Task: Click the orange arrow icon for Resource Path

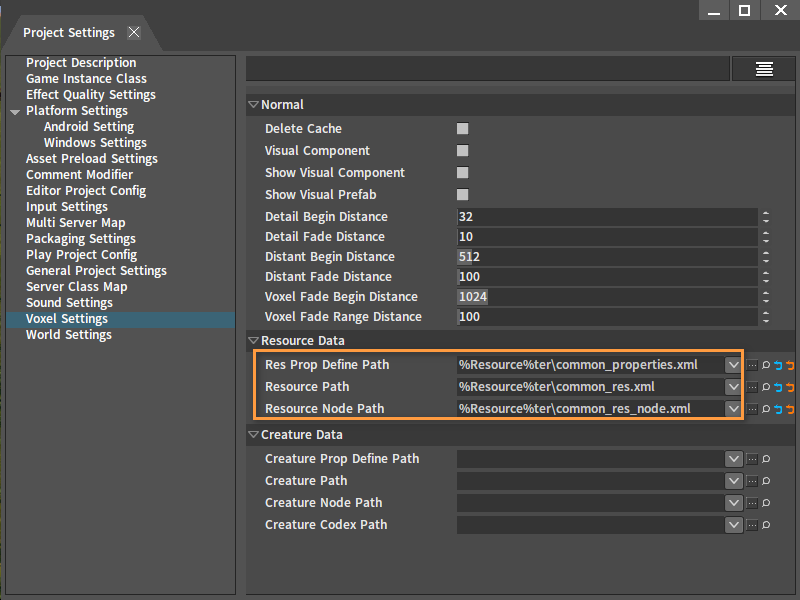Action: 790,387
